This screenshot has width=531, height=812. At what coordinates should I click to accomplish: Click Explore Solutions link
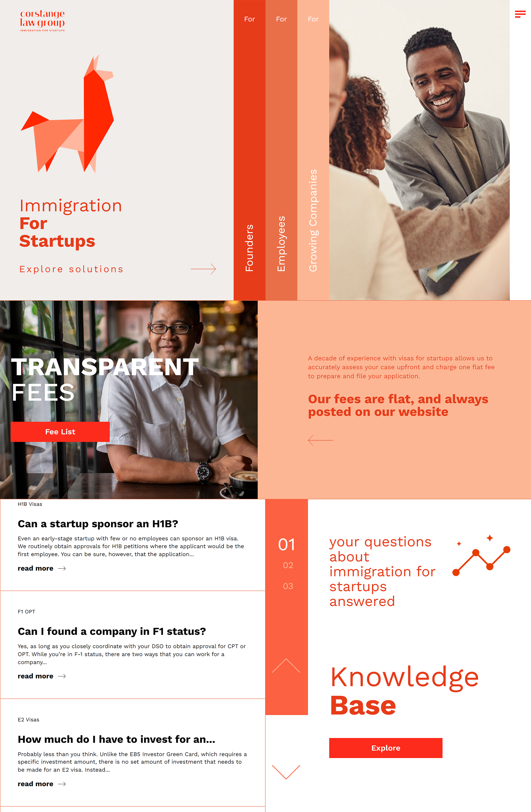(72, 269)
